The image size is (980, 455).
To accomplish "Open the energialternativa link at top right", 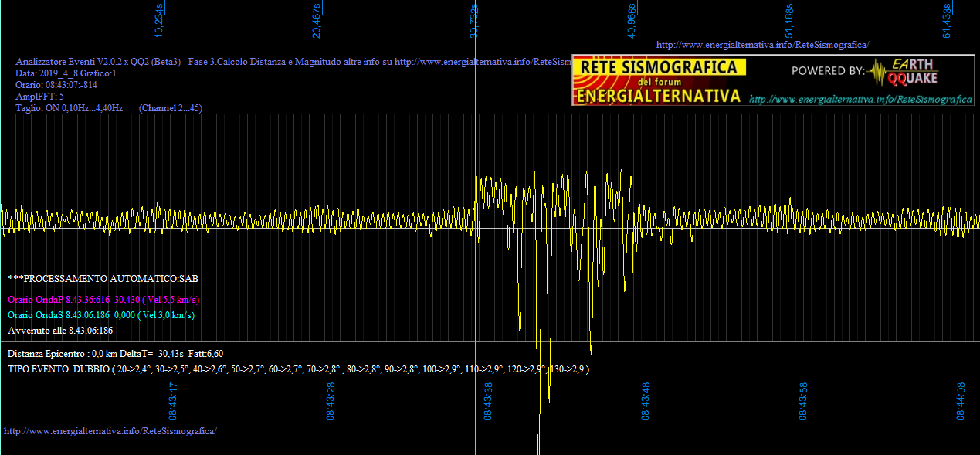I will [x=762, y=45].
